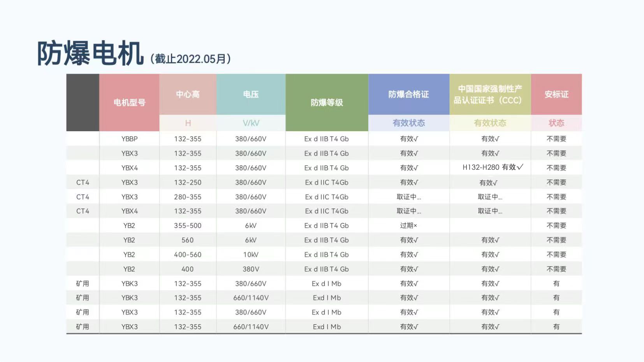
Task: Select the 380V voltage cell
Action: [x=251, y=269]
